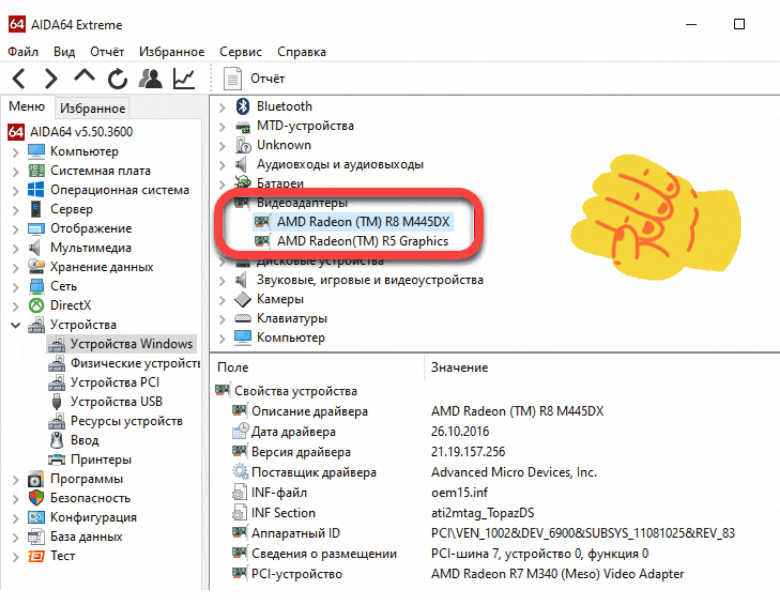The width and height of the screenshot is (780, 600).
Task: Click the Отчёт report page icon
Action: 232,79
